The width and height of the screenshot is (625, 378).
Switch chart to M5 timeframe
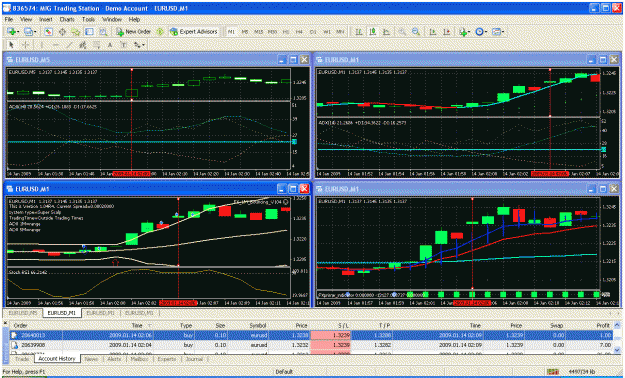click(x=245, y=32)
